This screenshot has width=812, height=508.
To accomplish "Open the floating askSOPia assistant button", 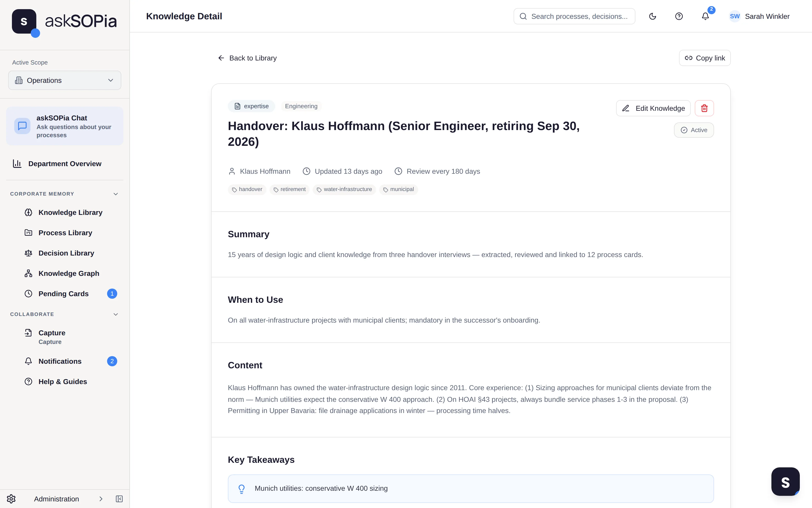I will pyautogui.click(x=785, y=481).
